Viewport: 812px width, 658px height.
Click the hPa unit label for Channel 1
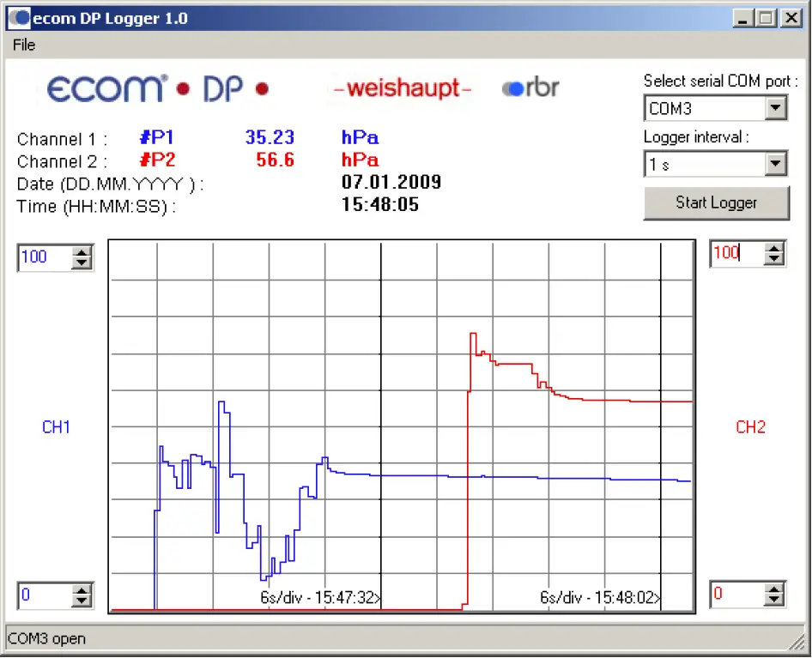click(x=360, y=138)
